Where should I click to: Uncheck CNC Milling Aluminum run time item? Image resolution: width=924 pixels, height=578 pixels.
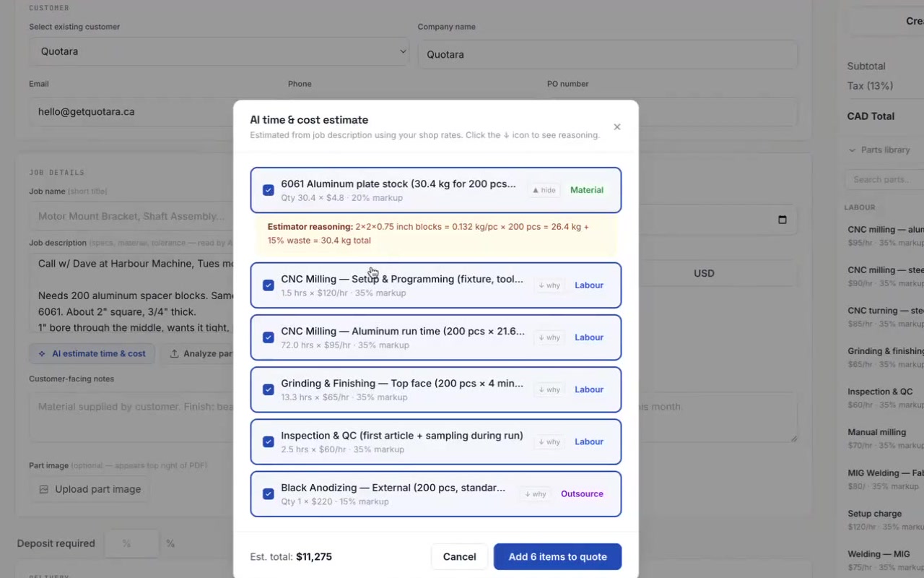[x=269, y=337]
